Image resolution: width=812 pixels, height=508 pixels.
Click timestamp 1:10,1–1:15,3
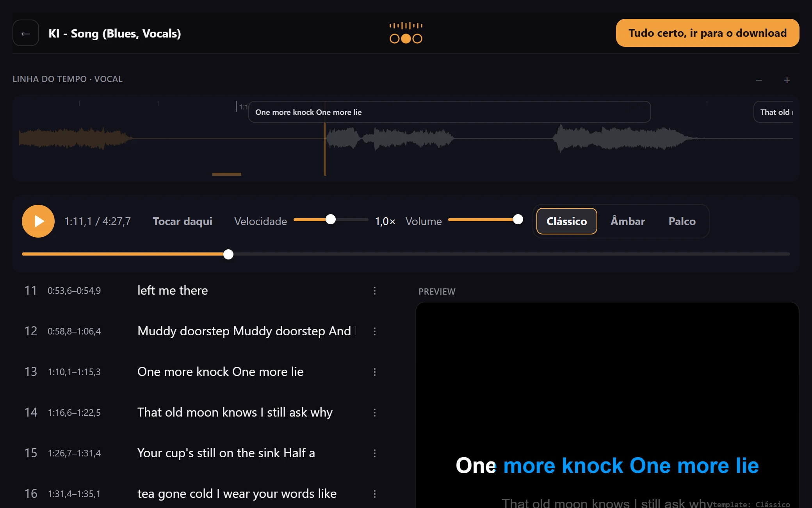[74, 372]
